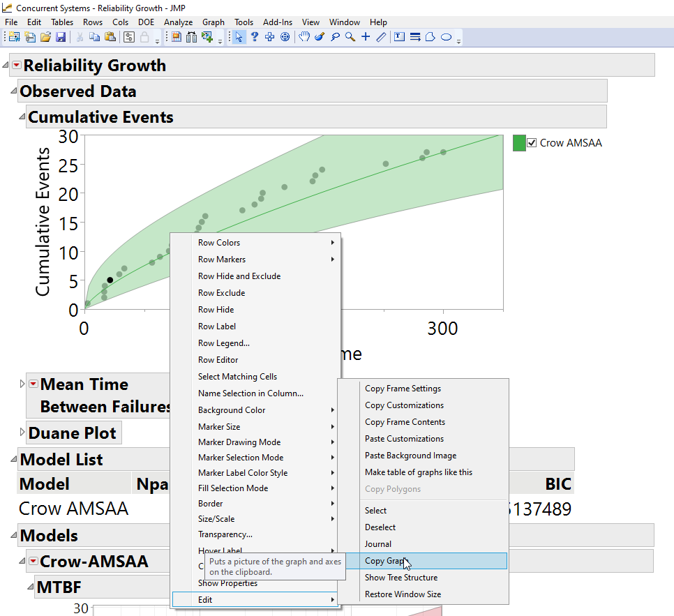Viewport: 674px width, 616px height.
Task: Select the lasso tool
Action: [335, 36]
